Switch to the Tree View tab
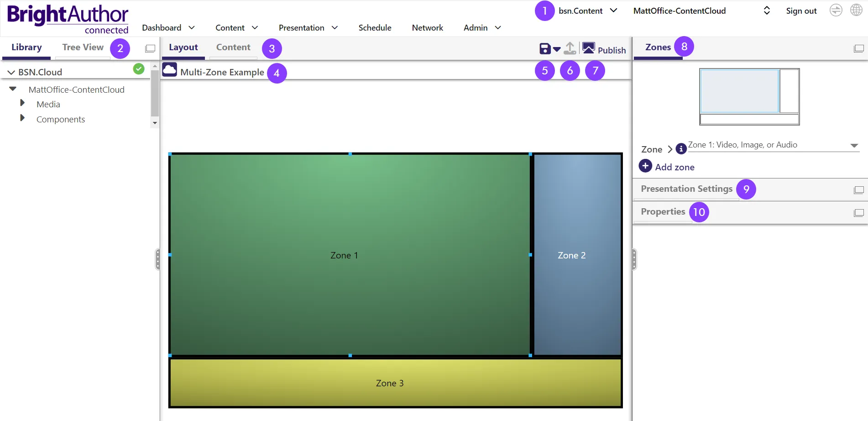 (x=83, y=47)
